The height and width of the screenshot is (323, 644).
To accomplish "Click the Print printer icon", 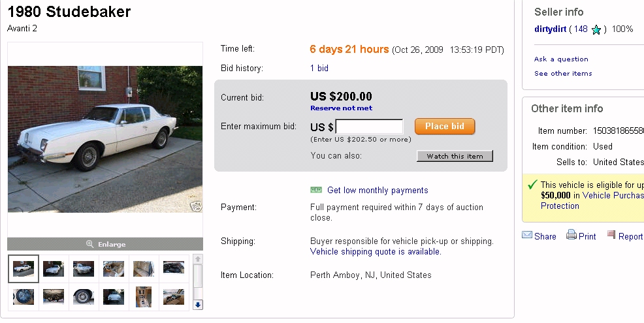I will point(572,236).
